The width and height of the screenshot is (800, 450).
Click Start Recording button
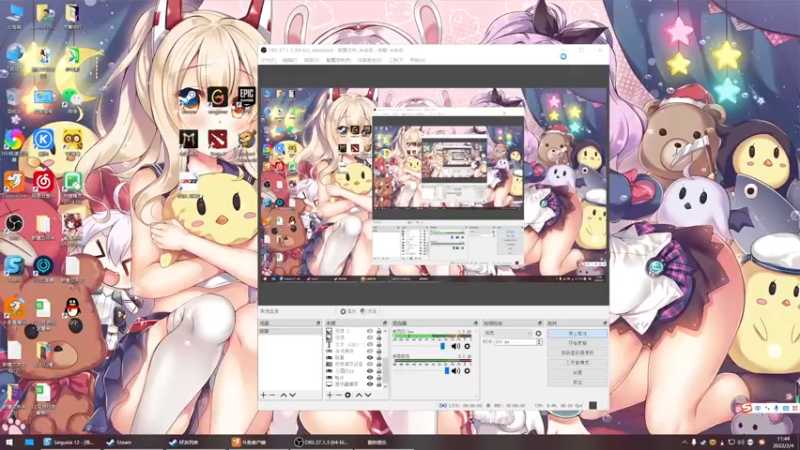[577, 343]
